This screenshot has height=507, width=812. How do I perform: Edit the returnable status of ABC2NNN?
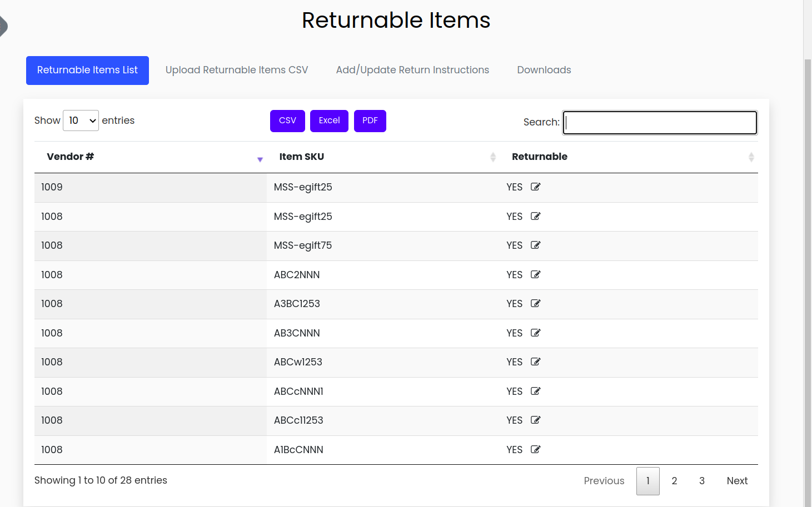[535, 274]
